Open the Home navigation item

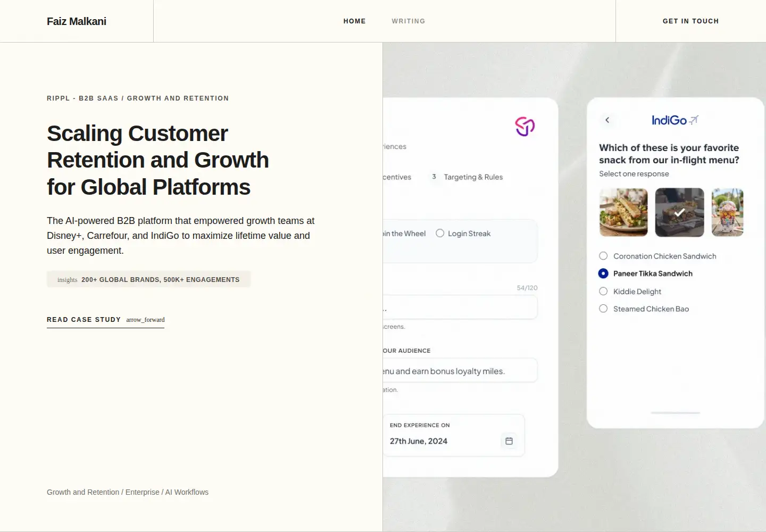click(x=354, y=21)
